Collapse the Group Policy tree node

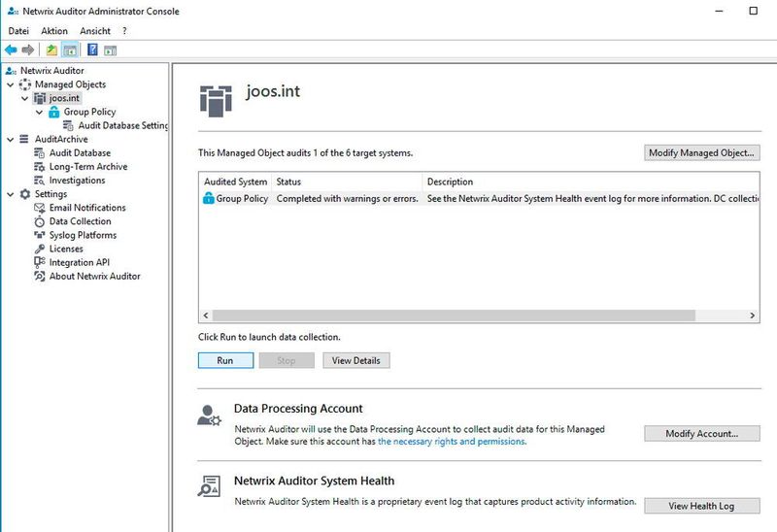click(x=39, y=112)
